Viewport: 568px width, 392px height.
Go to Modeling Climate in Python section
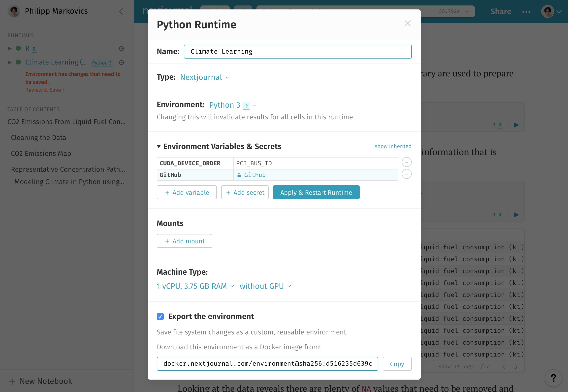69,182
